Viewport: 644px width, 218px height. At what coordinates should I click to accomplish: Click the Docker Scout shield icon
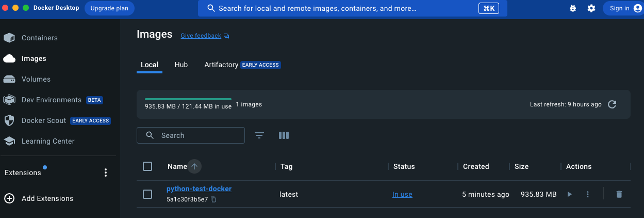click(x=9, y=120)
